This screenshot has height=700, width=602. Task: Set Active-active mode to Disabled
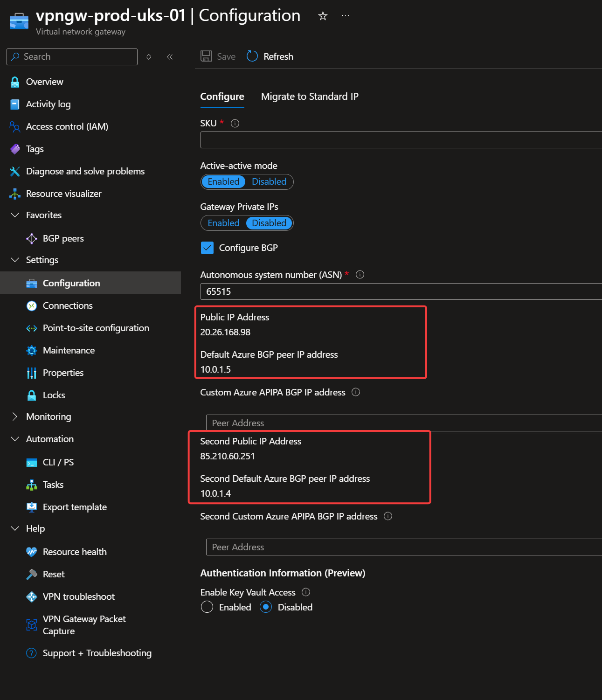click(x=270, y=182)
